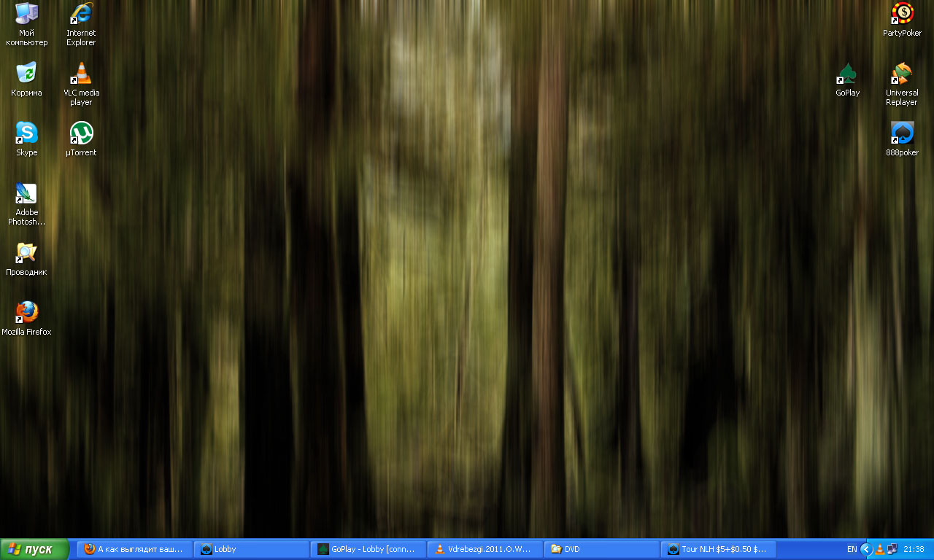
Task: Switch to the GoPlay Lobby taskbar item
Action: pos(368,549)
